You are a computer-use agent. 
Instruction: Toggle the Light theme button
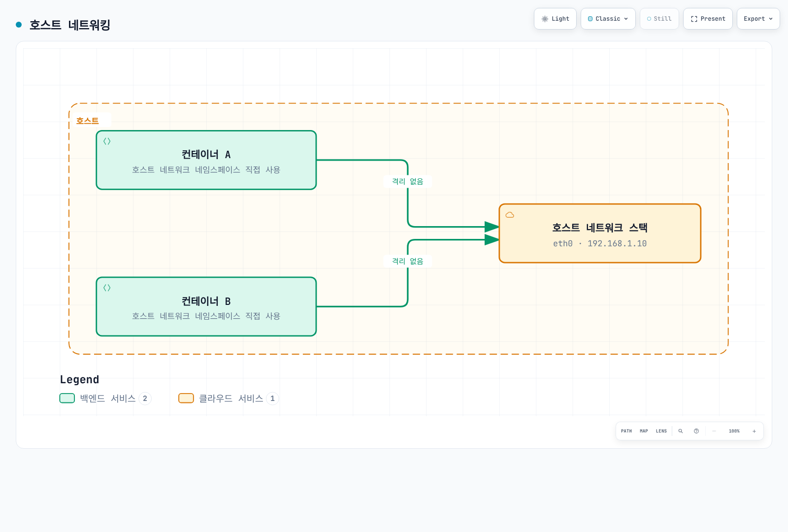point(555,19)
